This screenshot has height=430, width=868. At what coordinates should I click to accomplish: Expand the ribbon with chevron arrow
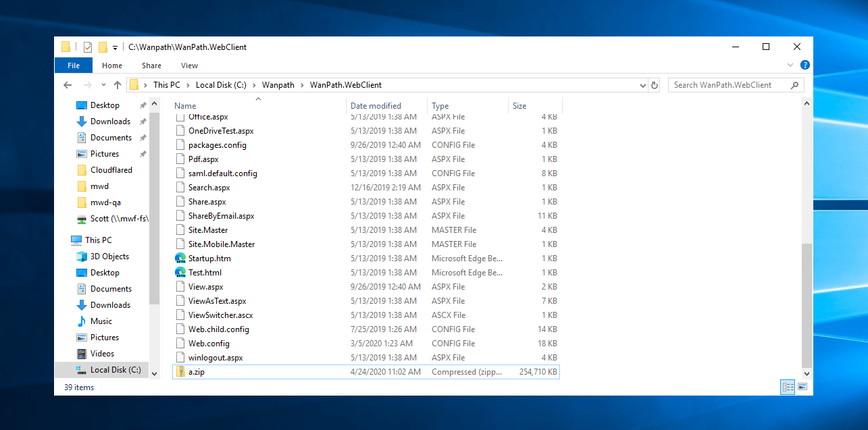click(791, 65)
